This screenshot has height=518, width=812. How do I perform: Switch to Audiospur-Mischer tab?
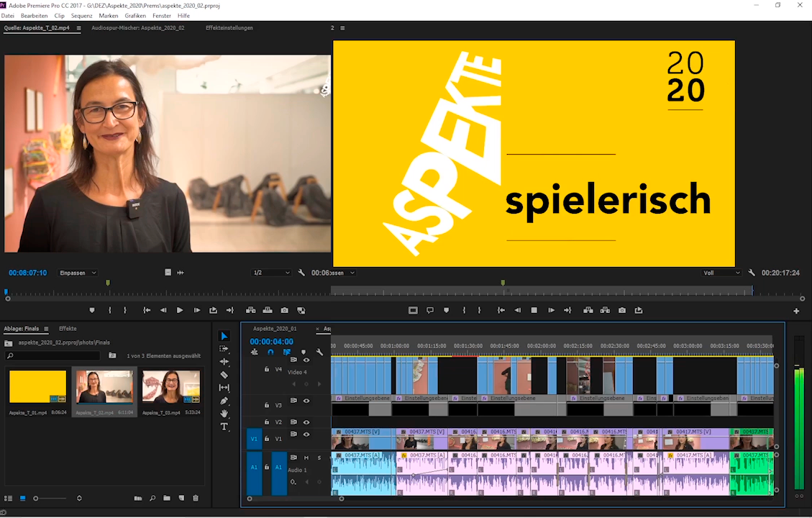point(138,28)
